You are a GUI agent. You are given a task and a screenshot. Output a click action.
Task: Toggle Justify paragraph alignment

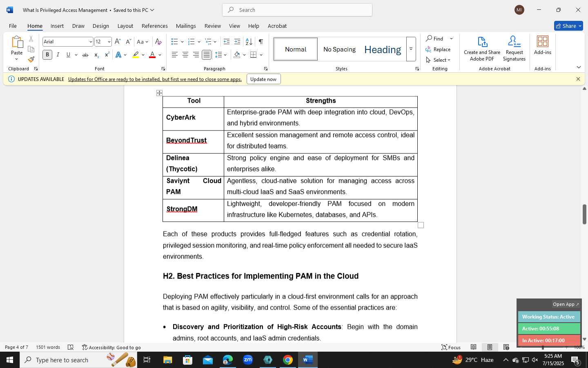tap(207, 55)
